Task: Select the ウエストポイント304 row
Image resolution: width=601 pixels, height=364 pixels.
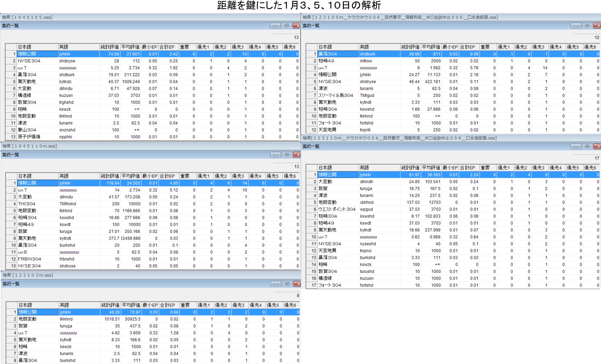Action: [337, 209]
